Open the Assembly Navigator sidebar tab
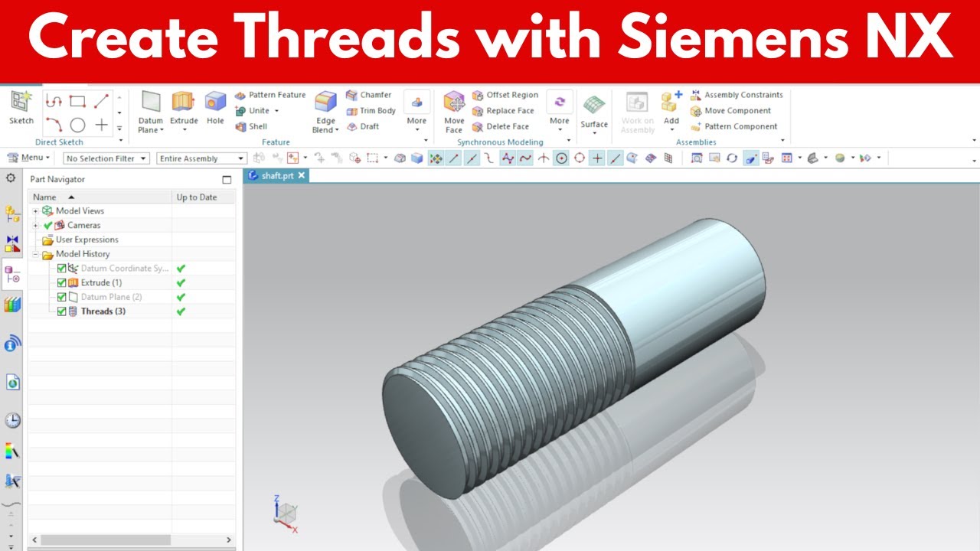 (x=12, y=214)
